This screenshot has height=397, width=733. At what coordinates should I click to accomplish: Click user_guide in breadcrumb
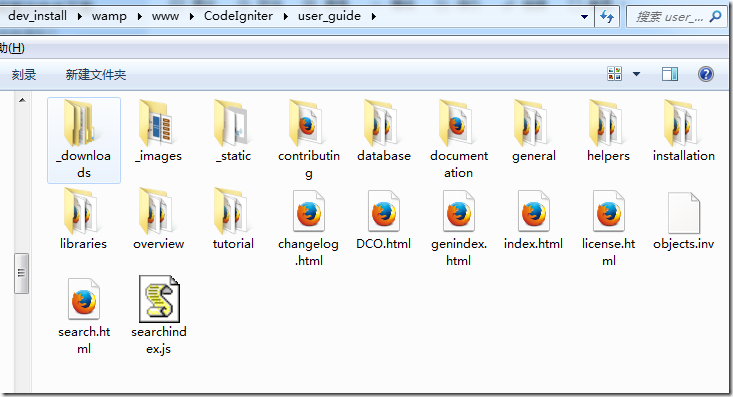330,16
